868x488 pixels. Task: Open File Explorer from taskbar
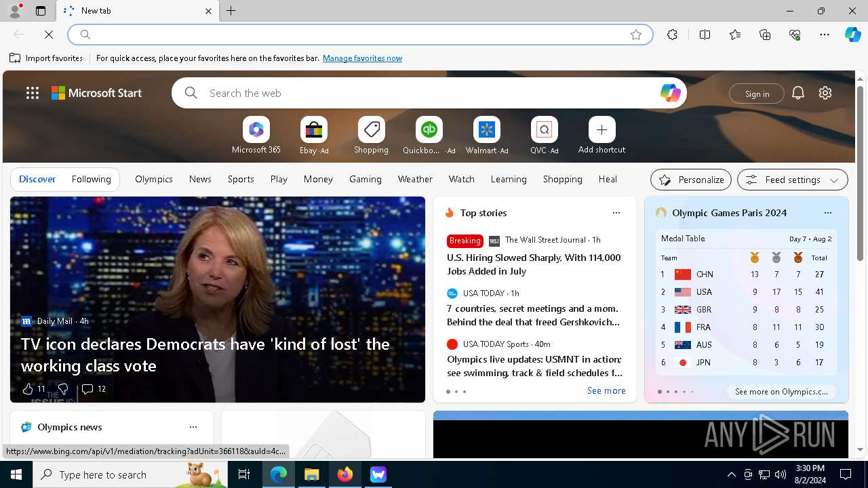click(x=312, y=474)
